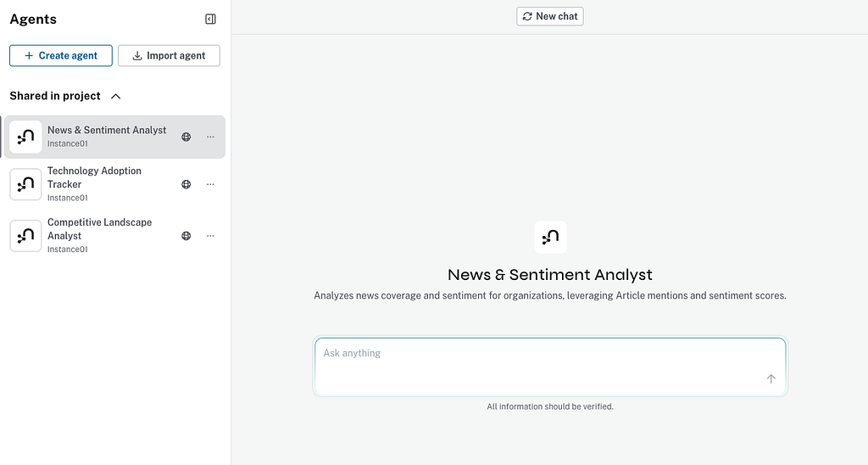Select the News & Sentiment Analyst agent

click(x=114, y=137)
